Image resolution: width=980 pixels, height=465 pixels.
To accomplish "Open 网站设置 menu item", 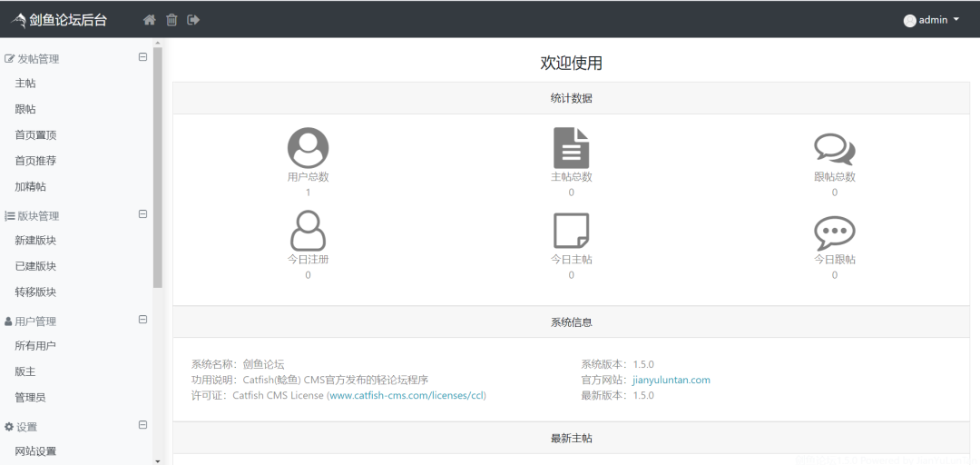I will click(35, 451).
